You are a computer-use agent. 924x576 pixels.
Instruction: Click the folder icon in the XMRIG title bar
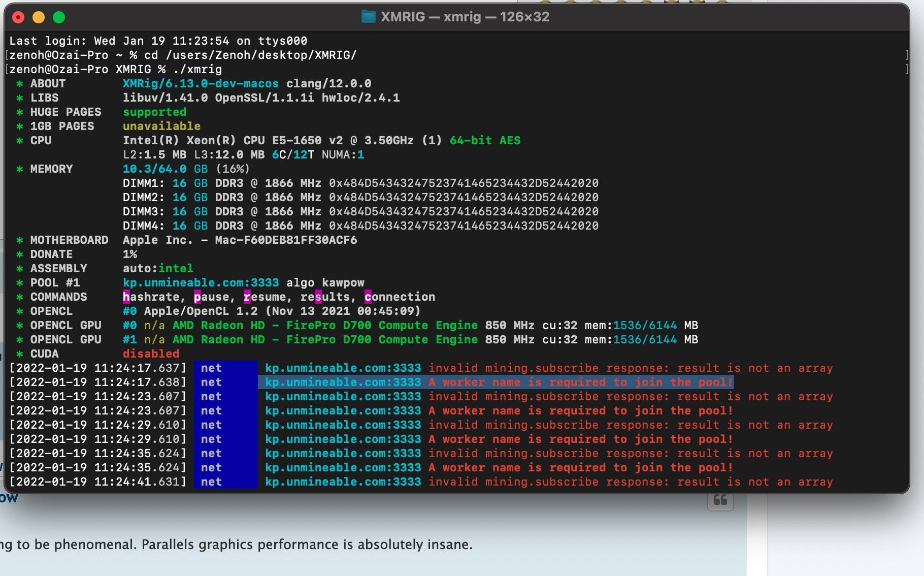click(368, 17)
